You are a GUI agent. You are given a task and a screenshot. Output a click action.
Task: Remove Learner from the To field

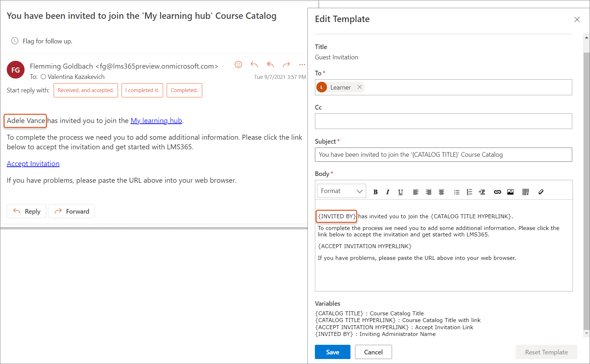click(360, 87)
